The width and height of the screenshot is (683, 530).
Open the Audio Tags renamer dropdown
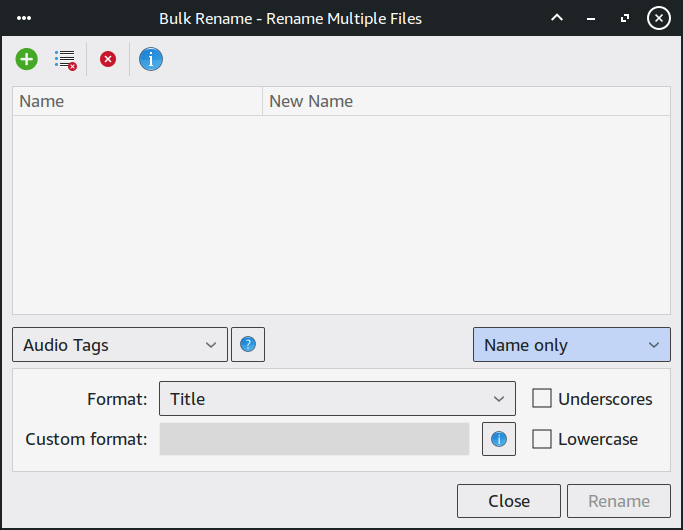[120, 345]
